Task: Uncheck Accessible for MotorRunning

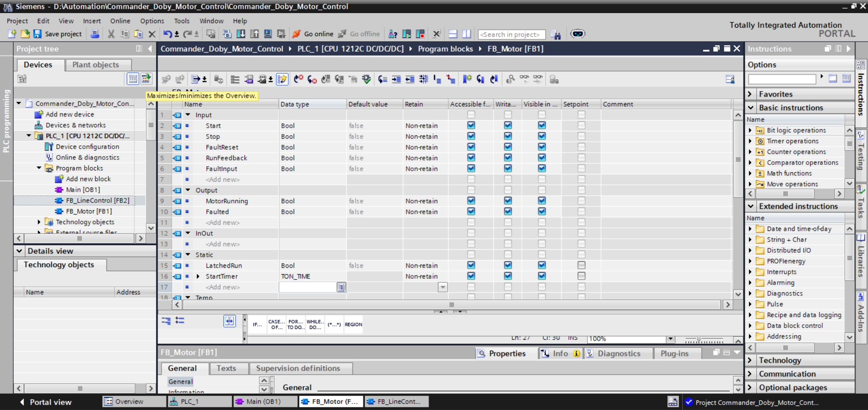Action: coord(471,201)
